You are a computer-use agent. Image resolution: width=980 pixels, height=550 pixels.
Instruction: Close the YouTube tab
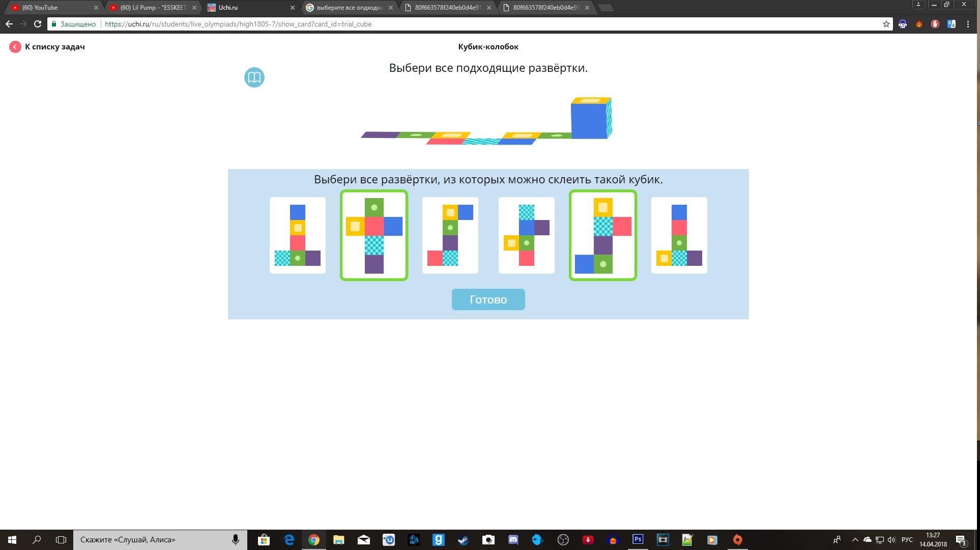click(96, 8)
